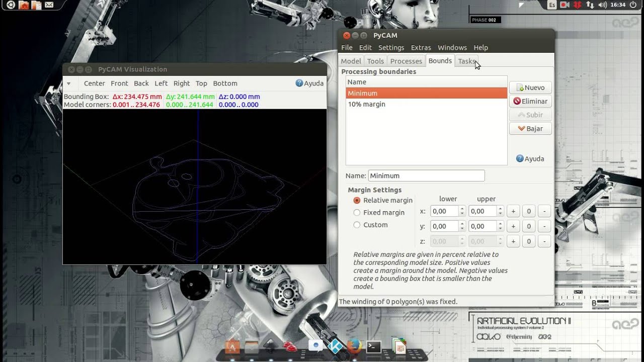Select the Minimum row in boundaries list
Viewport: 644px width, 362px height.
coord(426,93)
